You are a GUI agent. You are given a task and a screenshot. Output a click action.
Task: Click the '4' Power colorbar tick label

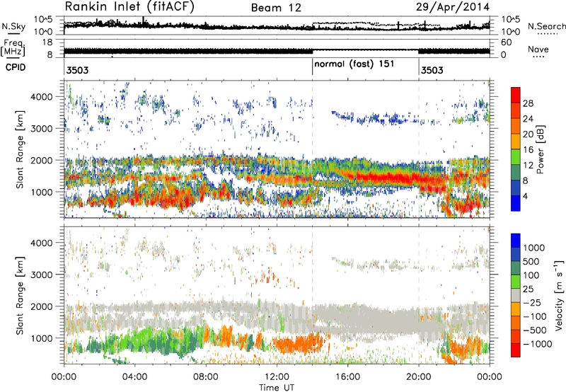526,197
